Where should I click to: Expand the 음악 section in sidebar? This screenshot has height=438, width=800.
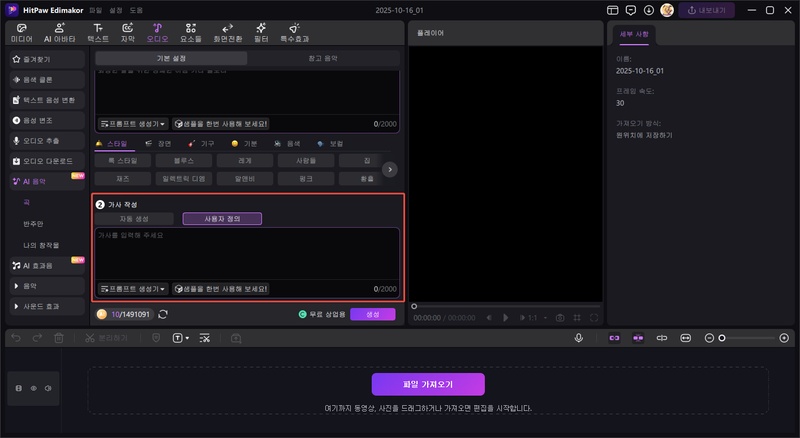pyautogui.click(x=32, y=286)
